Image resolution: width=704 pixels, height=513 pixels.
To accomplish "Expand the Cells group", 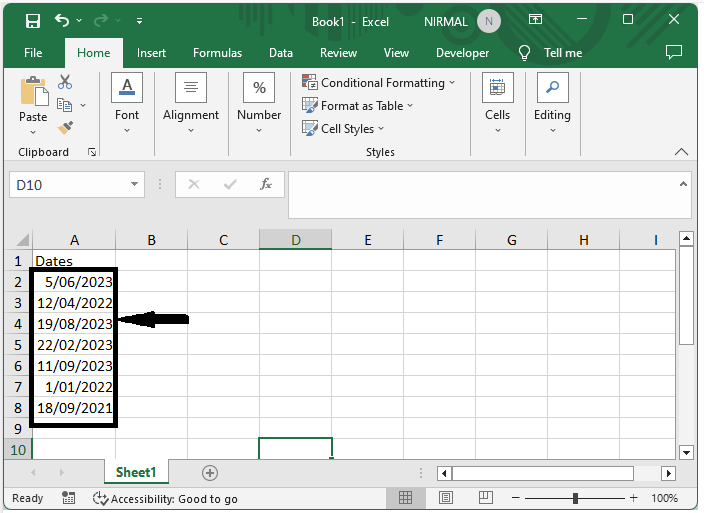I will tap(497, 103).
